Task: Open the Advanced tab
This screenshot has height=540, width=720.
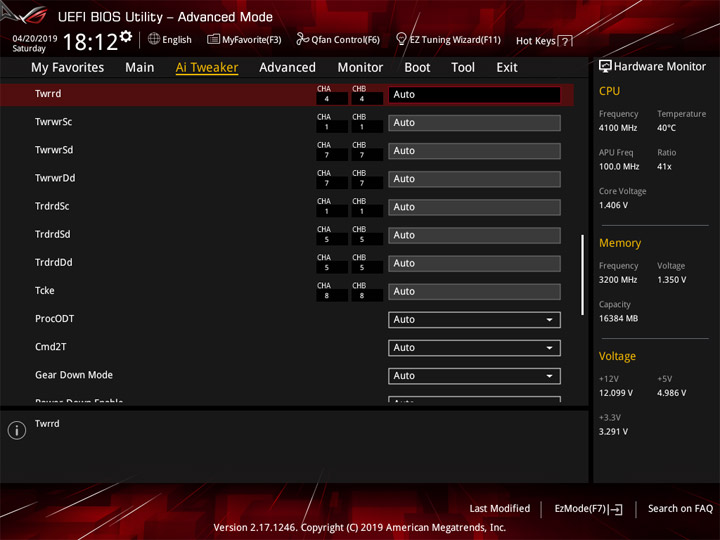Action: [287, 68]
